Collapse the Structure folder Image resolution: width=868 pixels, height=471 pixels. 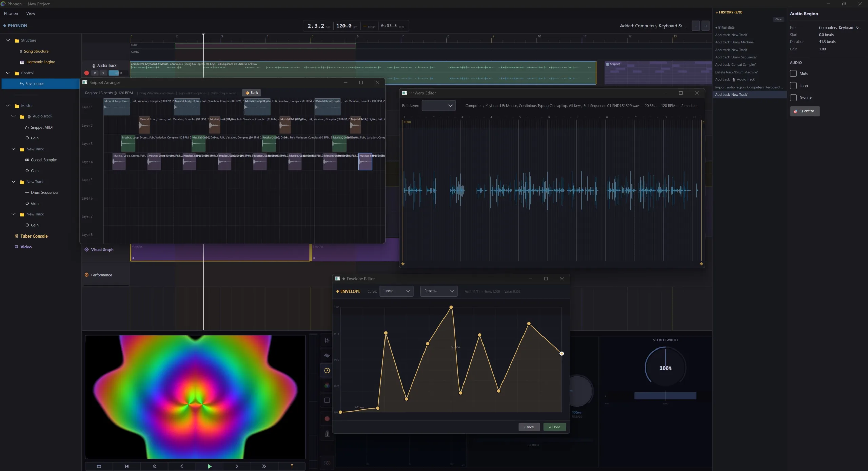(x=8, y=40)
